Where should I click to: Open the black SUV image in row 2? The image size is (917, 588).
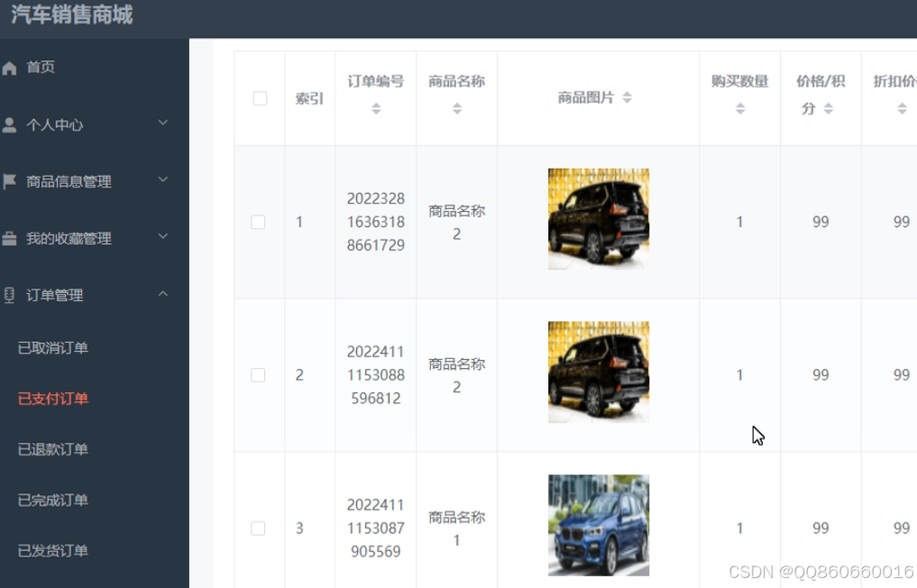[599, 372]
